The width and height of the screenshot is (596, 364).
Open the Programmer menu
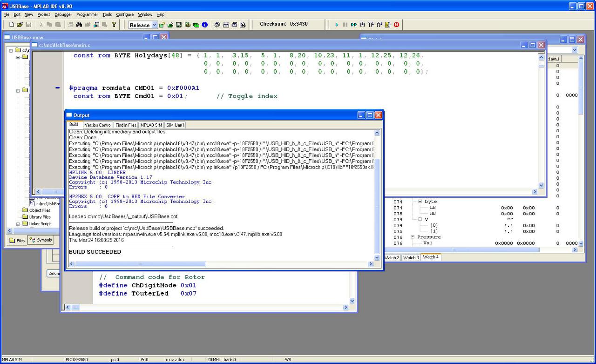pyautogui.click(x=87, y=14)
